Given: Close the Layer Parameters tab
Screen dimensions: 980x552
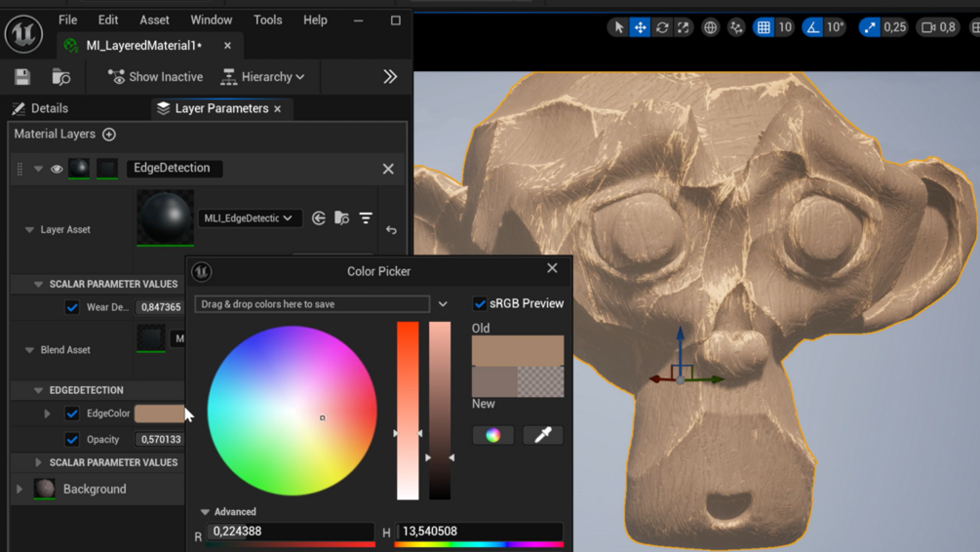Looking at the screenshot, I should click(278, 109).
